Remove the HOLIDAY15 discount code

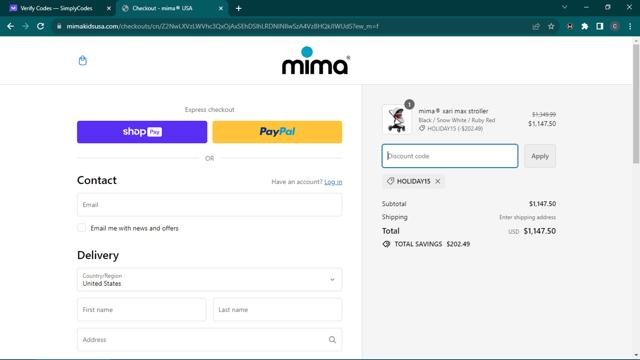coord(438,181)
